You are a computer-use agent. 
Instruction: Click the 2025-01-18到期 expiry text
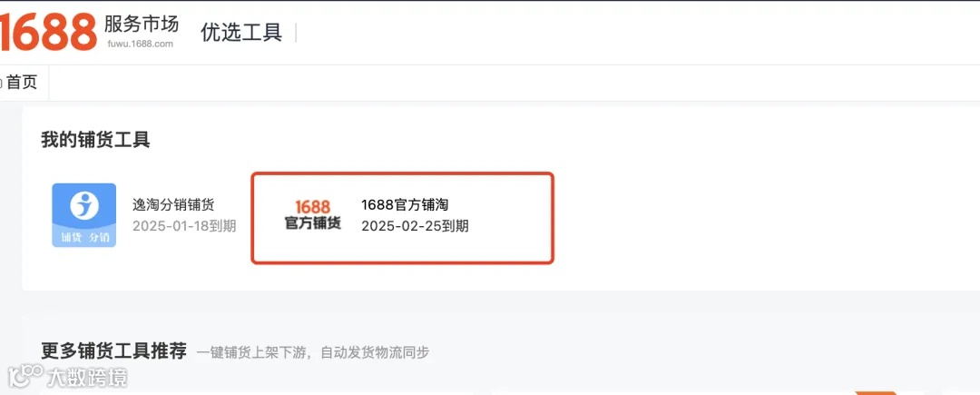coord(184,225)
